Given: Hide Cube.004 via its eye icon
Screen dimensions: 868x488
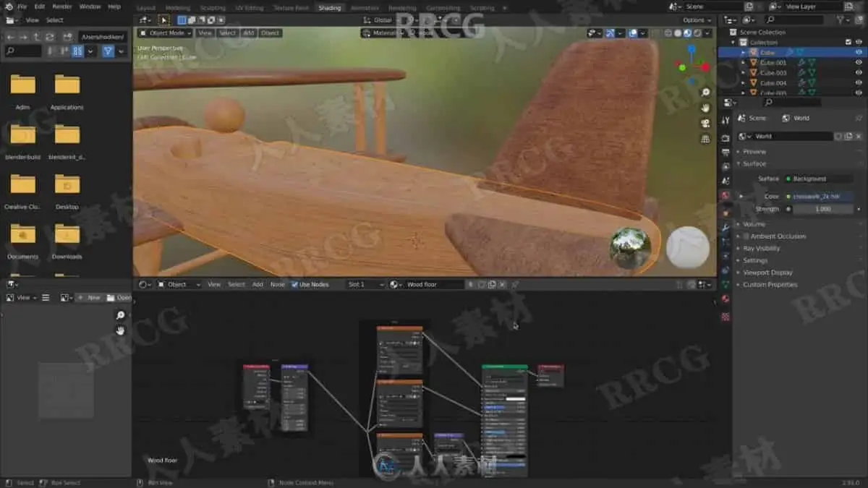Looking at the screenshot, I should [859, 82].
